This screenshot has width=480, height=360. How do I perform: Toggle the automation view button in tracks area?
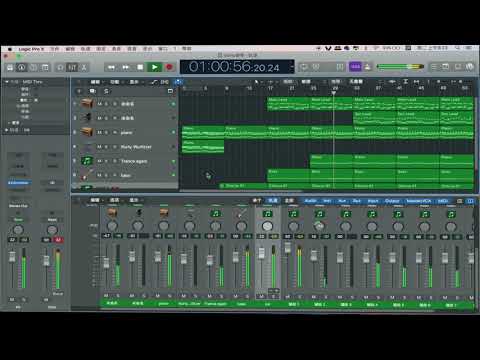[x=154, y=82]
